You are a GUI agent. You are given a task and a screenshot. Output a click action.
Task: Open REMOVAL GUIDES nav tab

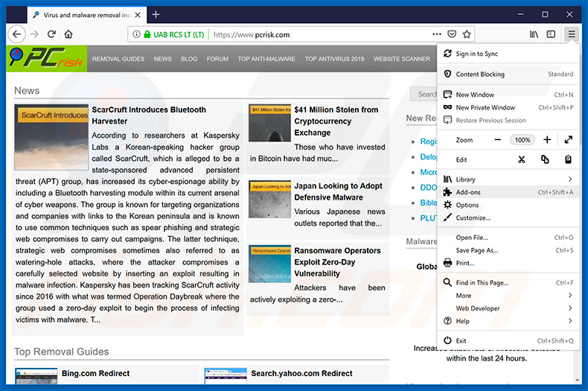click(118, 59)
